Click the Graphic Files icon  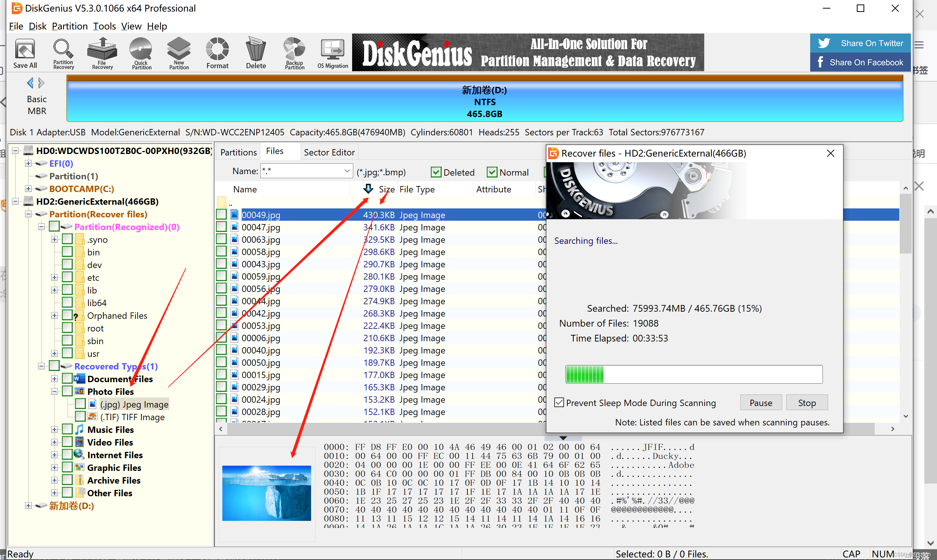(79, 467)
